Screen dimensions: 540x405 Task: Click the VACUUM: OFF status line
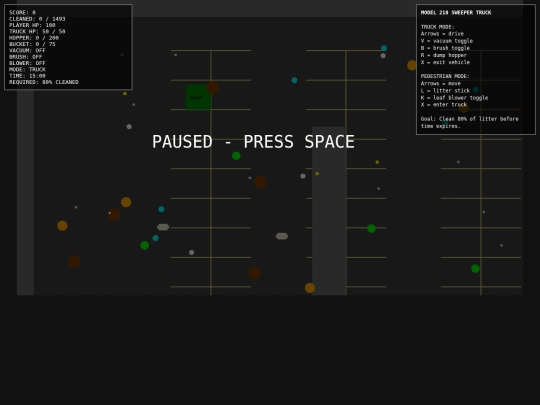pos(27,50)
